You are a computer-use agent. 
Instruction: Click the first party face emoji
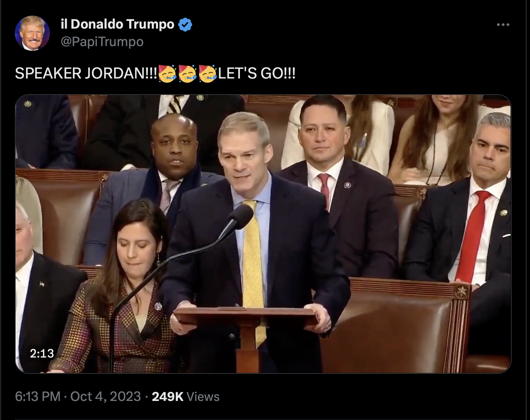[167, 73]
